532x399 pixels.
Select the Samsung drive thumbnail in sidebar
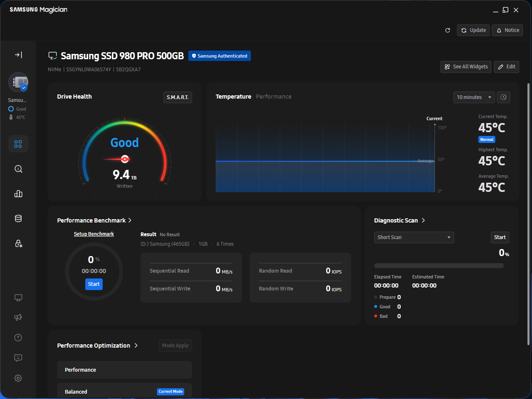click(x=18, y=82)
